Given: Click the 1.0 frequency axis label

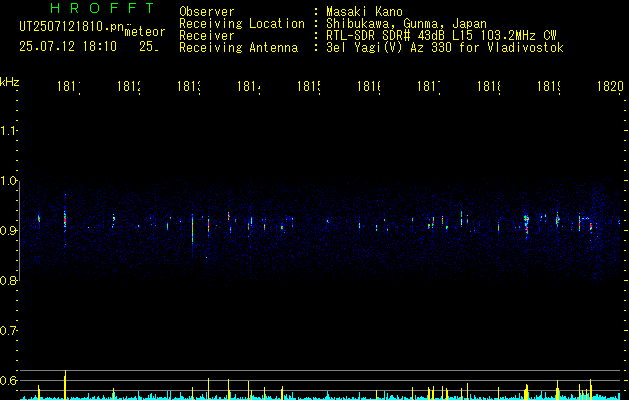Looking at the screenshot, I should (x=8, y=181).
